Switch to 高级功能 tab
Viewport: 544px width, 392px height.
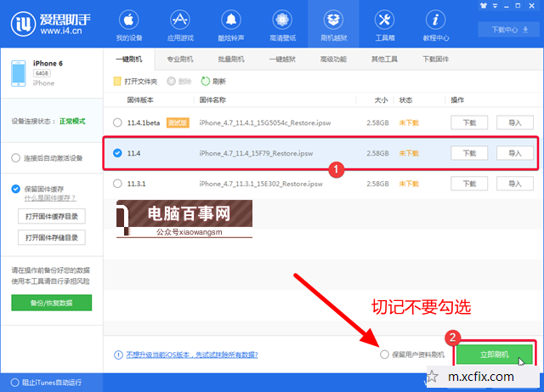point(333,60)
